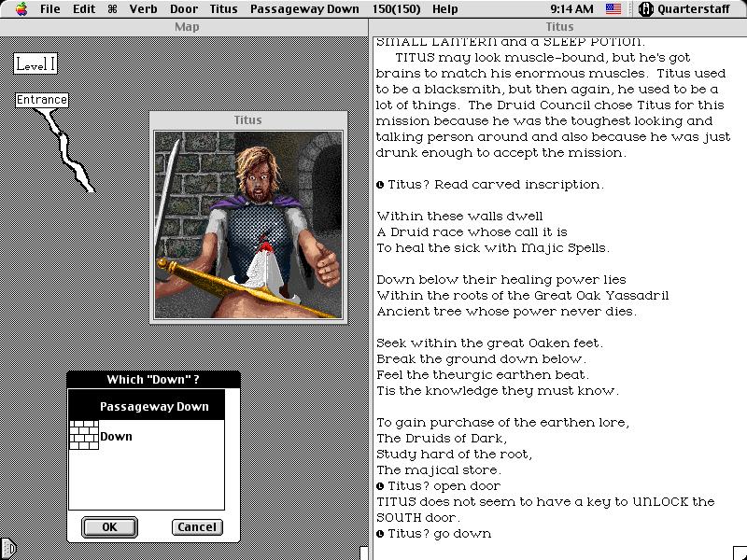Click OK in the Which Down dialog
747x560 pixels.
pos(109,526)
